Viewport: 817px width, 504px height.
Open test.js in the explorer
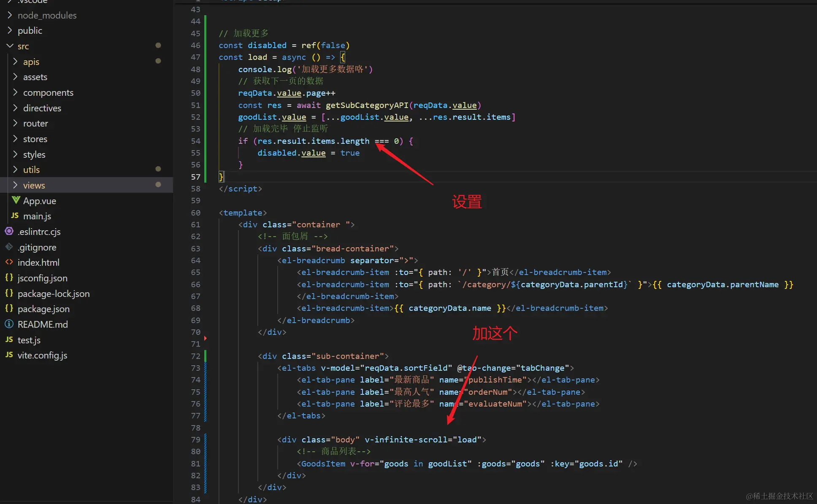pyautogui.click(x=29, y=340)
